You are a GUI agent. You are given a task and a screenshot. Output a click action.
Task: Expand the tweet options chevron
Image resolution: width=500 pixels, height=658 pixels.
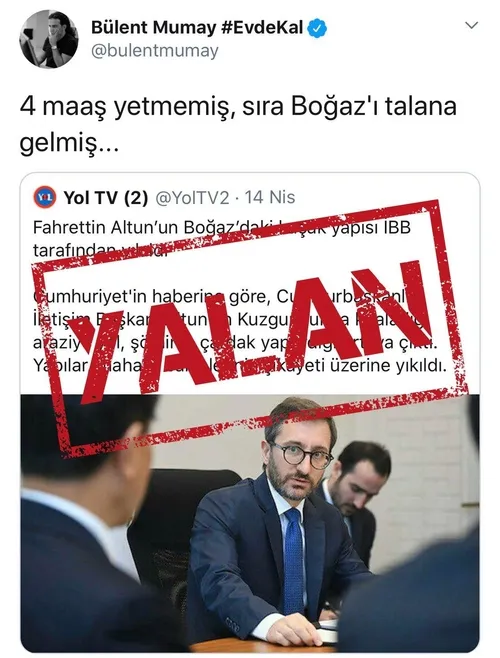471,26
